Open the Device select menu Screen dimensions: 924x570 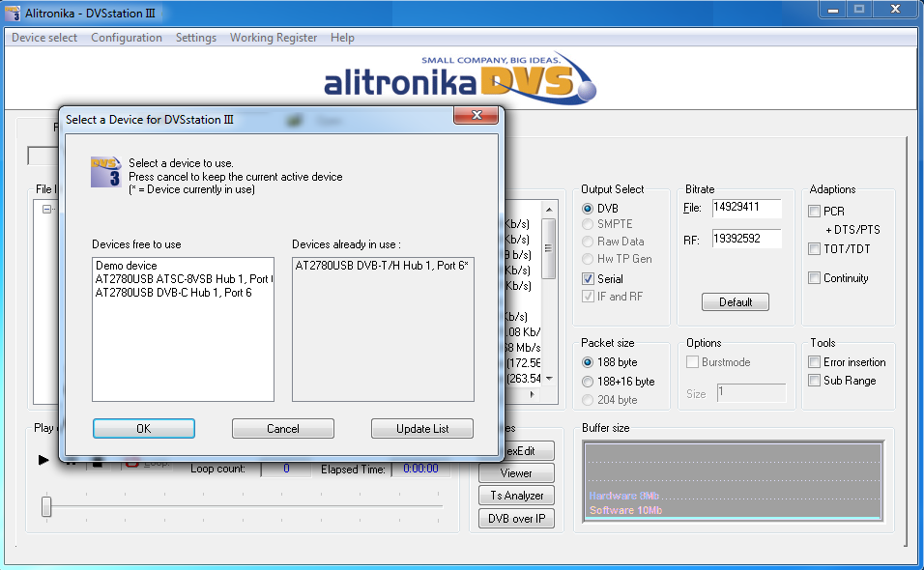point(44,38)
